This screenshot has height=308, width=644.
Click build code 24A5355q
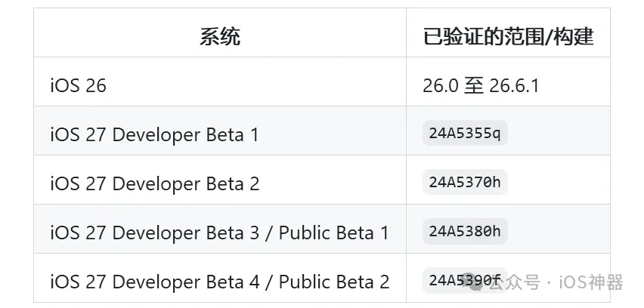click(465, 133)
